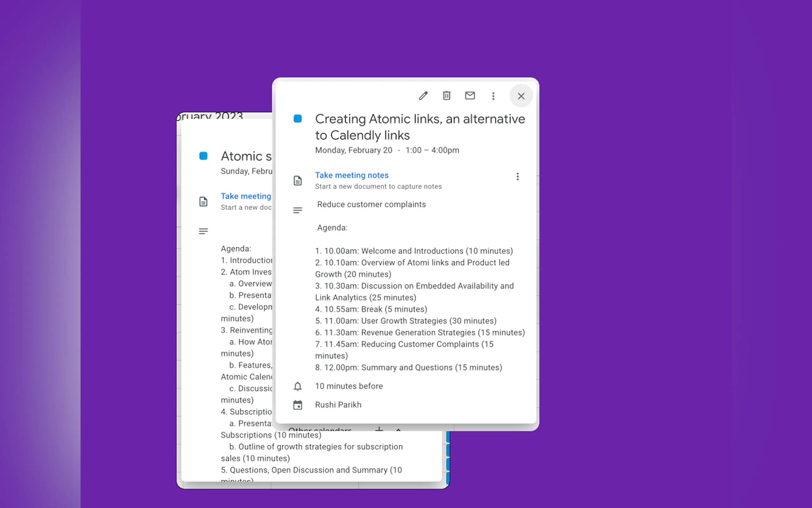Open event options three-dot menu
Viewport: 812px width, 508px height.
coord(493,96)
